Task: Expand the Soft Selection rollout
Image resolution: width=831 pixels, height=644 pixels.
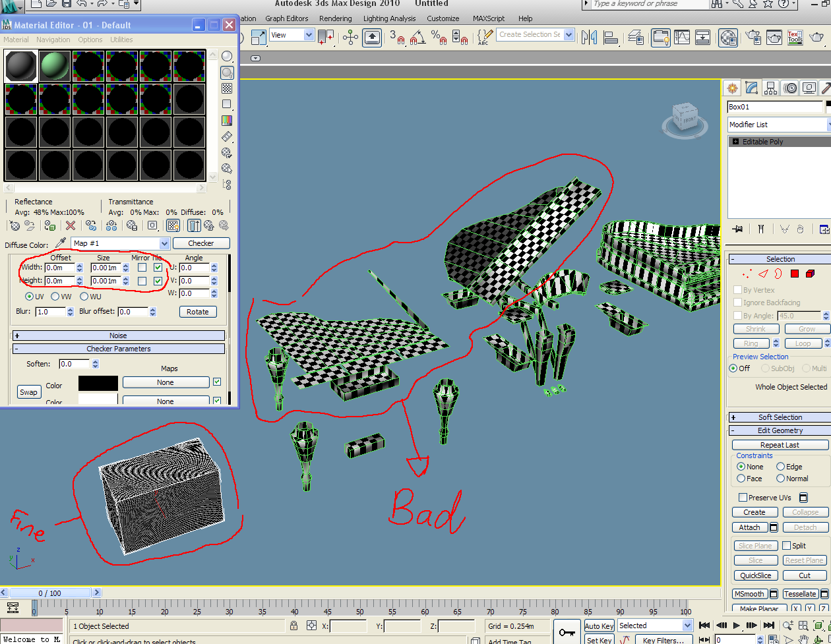Action: pos(780,417)
